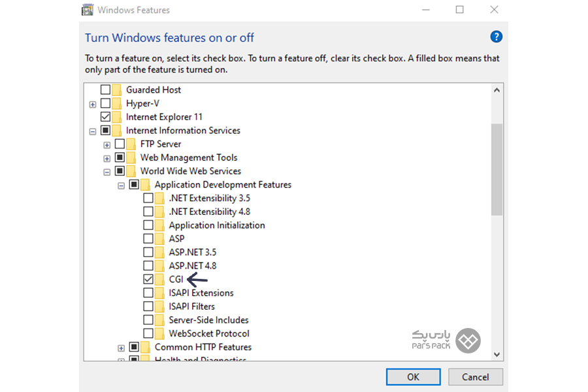
Task: Enable the Hyper-V checkbox
Action: click(105, 103)
